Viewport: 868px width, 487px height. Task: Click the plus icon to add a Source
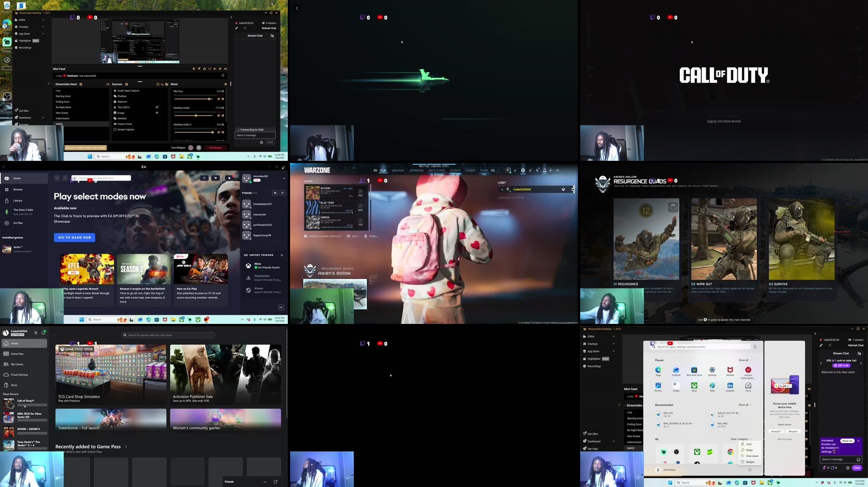[x=126, y=84]
